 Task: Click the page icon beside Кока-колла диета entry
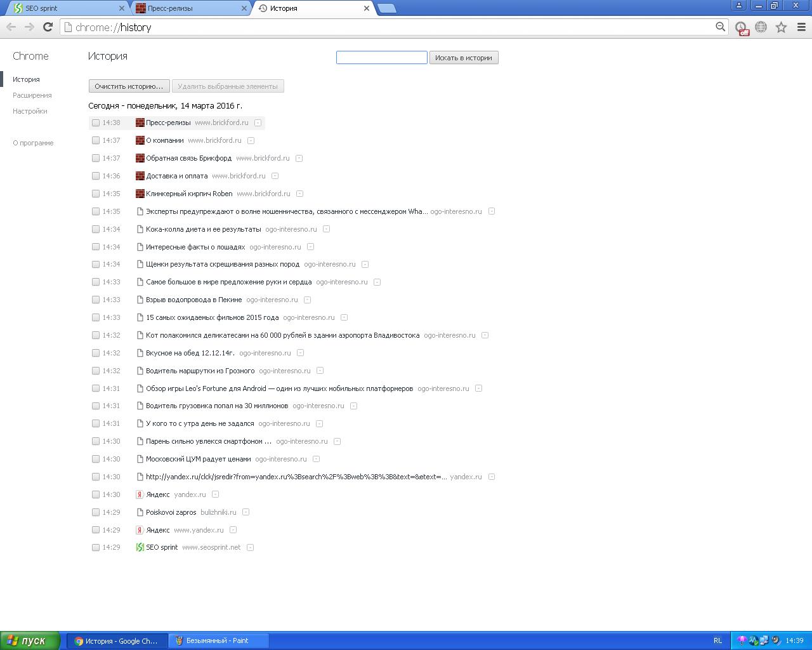140,229
